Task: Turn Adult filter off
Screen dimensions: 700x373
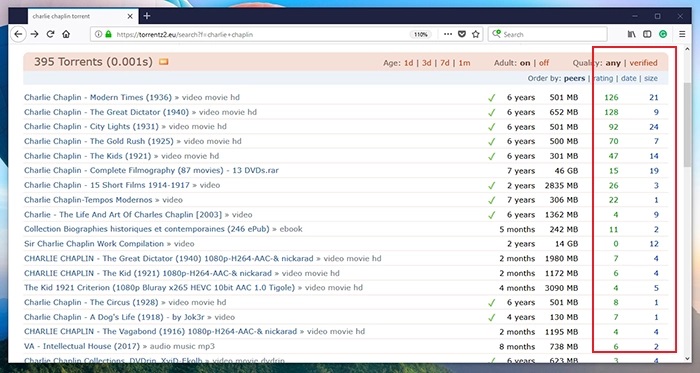Action: point(544,63)
